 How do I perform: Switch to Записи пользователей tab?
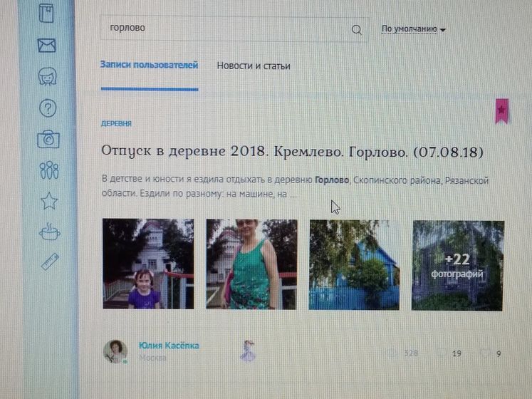pyautogui.click(x=150, y=65)
